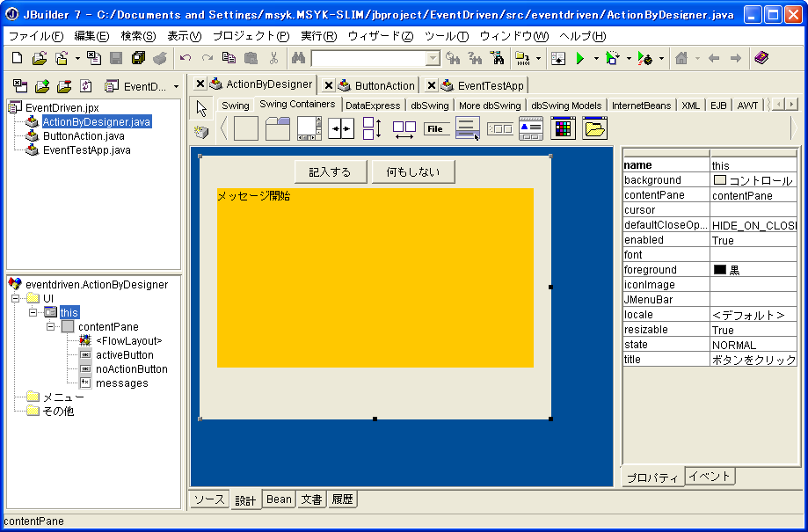Pick the file chooser folder component icon
Screen dimensions: 808x532
pyautogui.click(x=595, y=128)
